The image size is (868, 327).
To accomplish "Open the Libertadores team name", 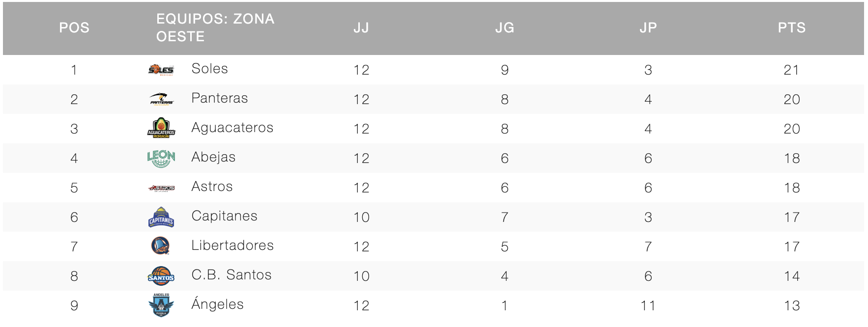I will [x=232, y=245].
